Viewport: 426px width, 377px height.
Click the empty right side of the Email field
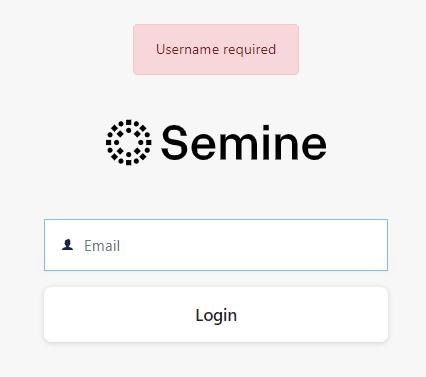pos(300,245)
